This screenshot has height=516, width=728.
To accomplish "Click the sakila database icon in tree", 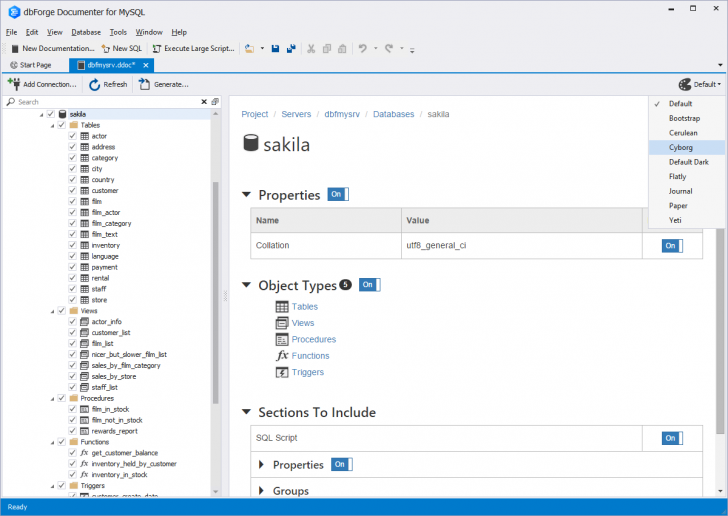I will click(x=62, y=114).
